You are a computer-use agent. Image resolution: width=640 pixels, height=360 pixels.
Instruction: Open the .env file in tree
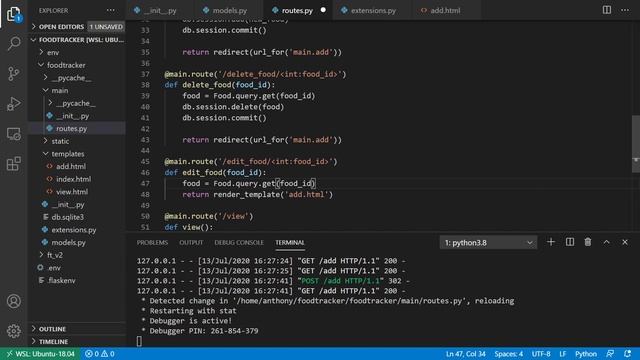click(x=76, y=267)
